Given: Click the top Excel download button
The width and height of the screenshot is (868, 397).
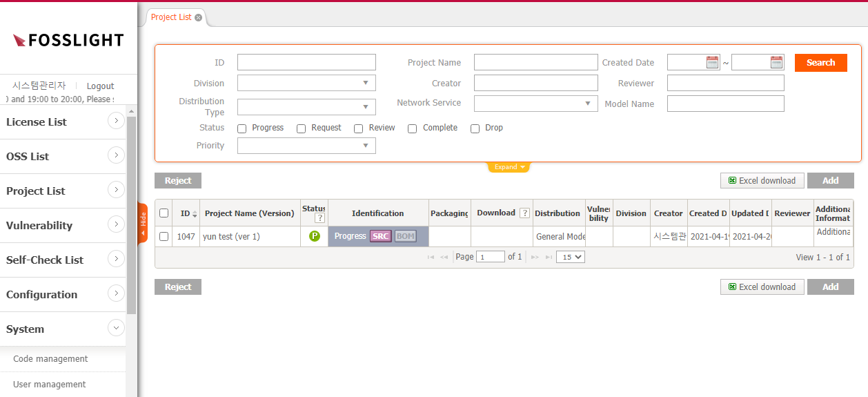Looking at the screenshot, I should pyautogui.click(x=762, y=181).
